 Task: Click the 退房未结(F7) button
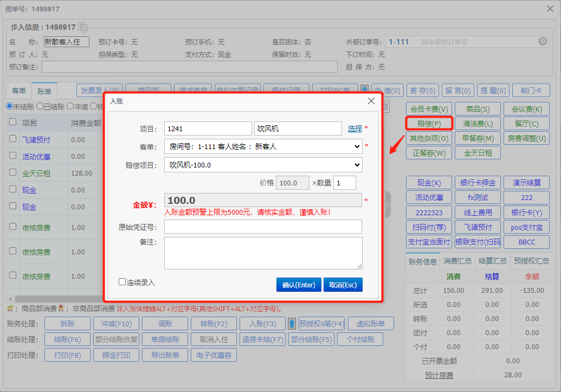click(x=262, y=339)
